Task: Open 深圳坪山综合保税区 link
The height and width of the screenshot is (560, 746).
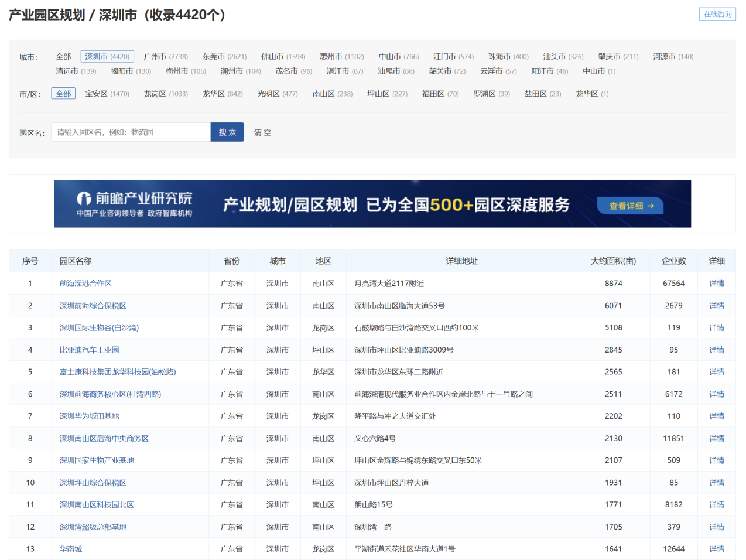Action: (x=93, y=483)
